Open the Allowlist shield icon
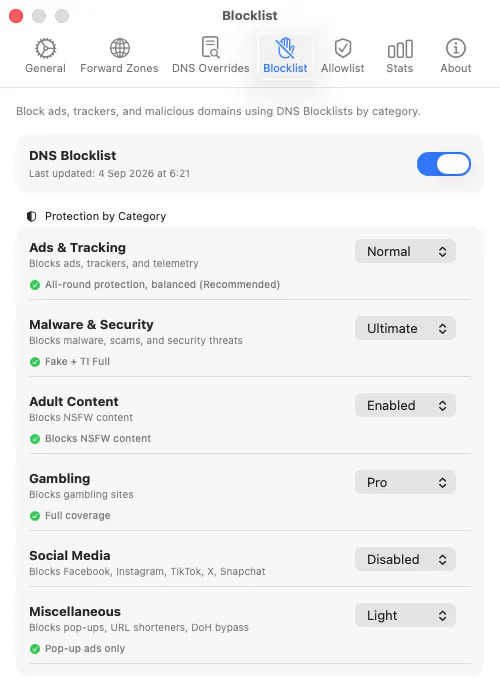The width and height of the screenshot is (500, 688). (x=343, y=48)
